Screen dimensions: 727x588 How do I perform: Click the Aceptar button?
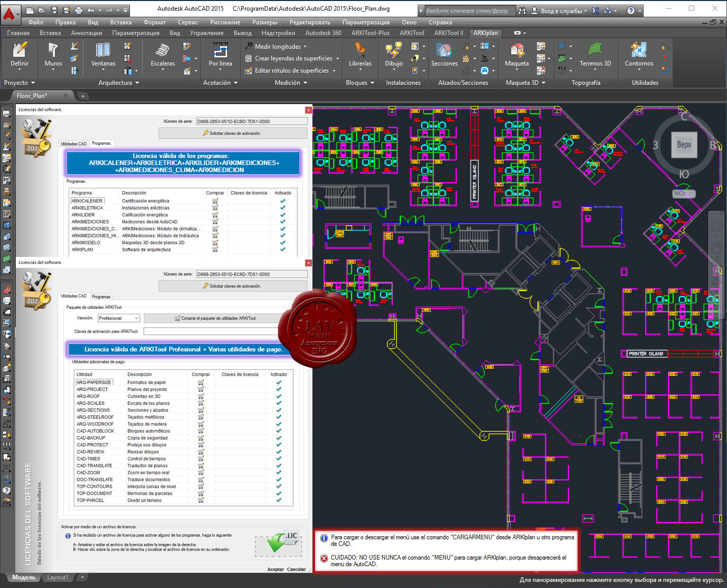[276, 569]
